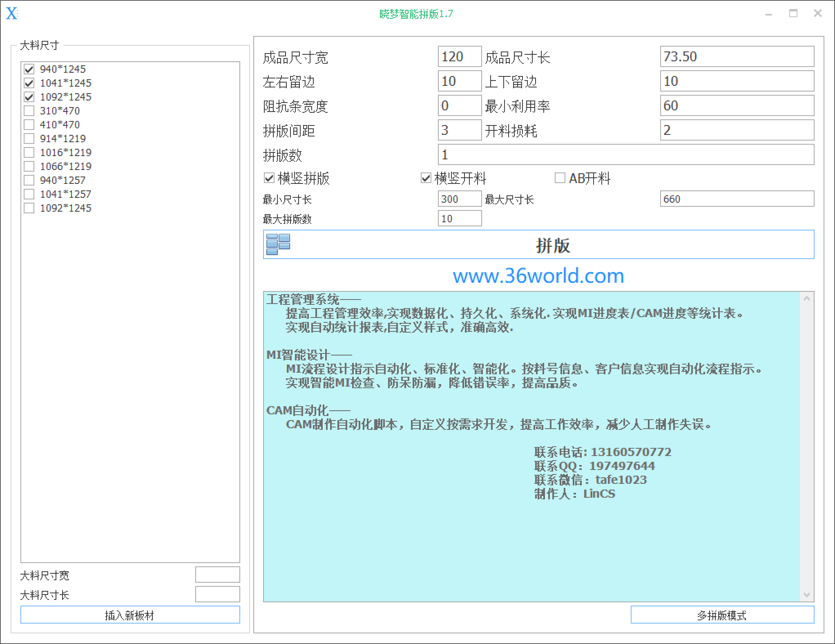Click the info box scrollbar up arrow
This screenshot has height=644, width=835.
point(807,299)
